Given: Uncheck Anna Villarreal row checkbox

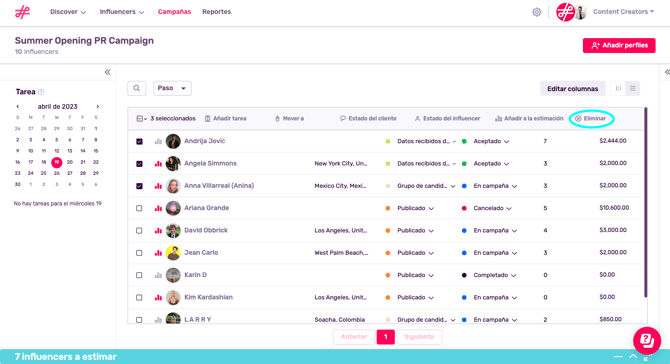Looking at the screenshot, I should (x=139, y=186).
